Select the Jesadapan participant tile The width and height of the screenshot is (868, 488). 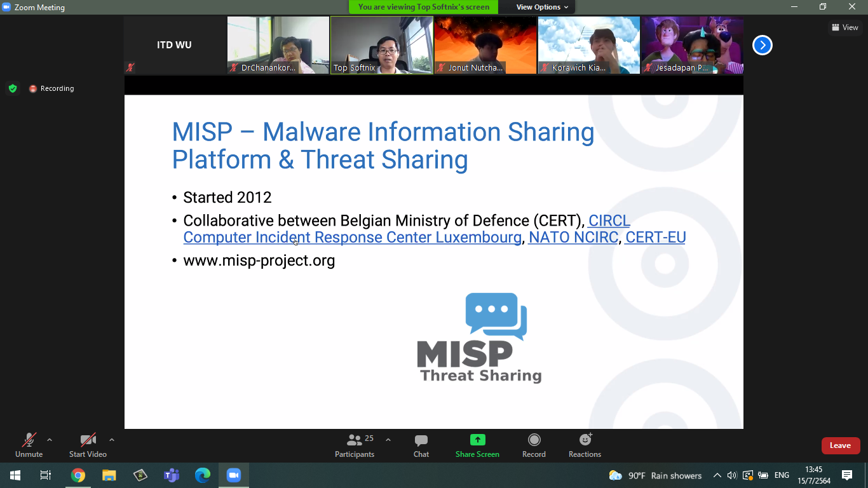pos(692,45)
